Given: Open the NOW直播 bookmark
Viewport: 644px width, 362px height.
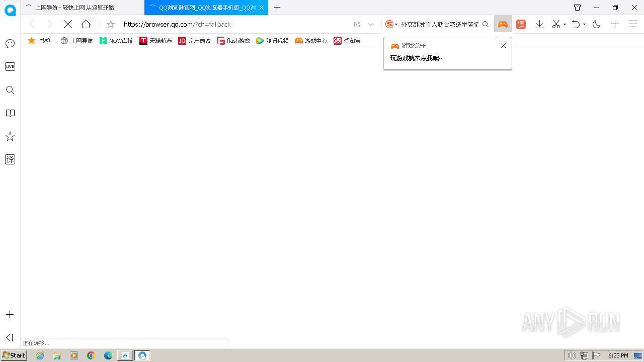Looking at the screenshot, I should pos(116,41).
